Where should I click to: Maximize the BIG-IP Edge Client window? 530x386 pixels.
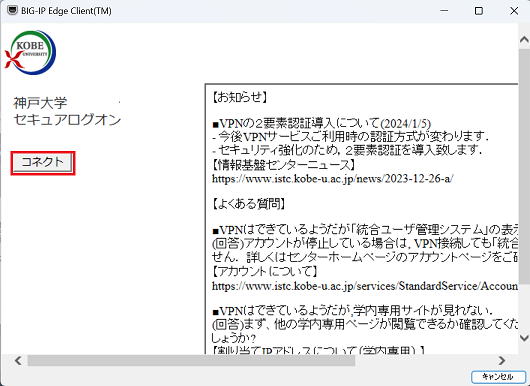pos(479,11)
